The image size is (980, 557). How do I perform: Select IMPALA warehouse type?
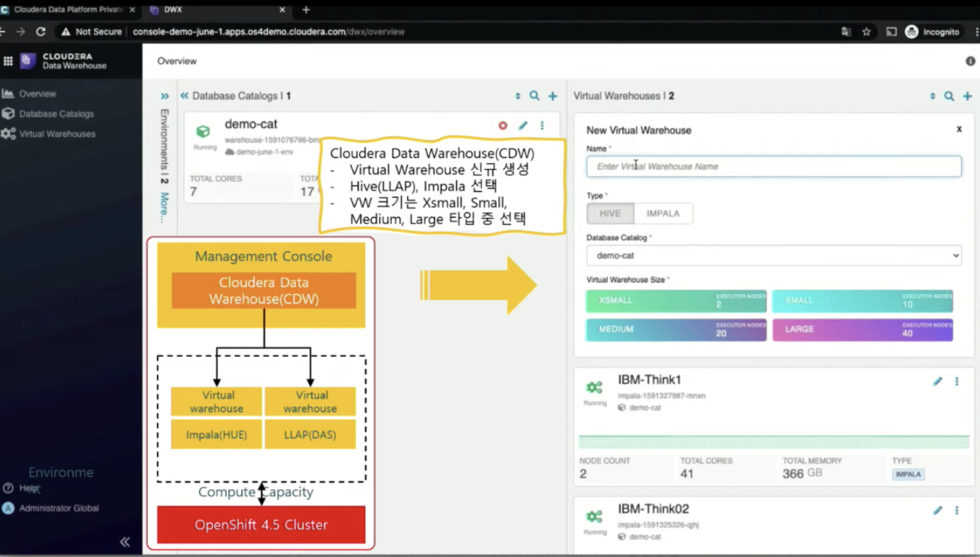pyautogui.click(x=664, y=213)
